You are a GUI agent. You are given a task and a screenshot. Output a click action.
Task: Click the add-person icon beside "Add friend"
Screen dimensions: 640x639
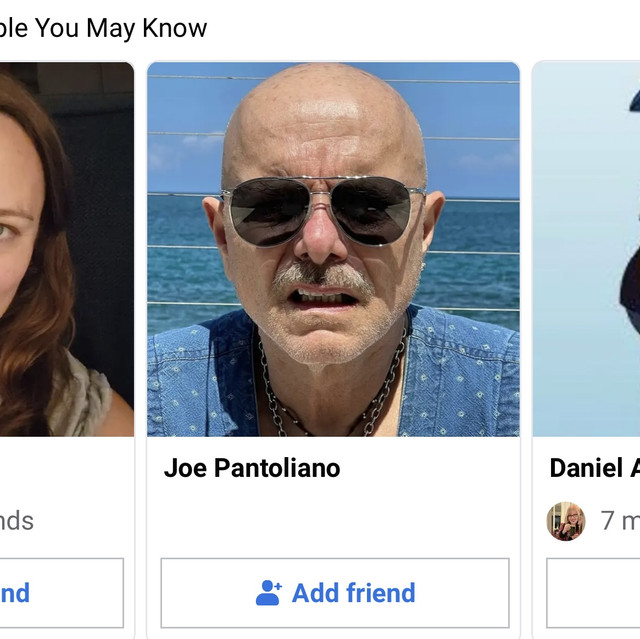(269, 593)
